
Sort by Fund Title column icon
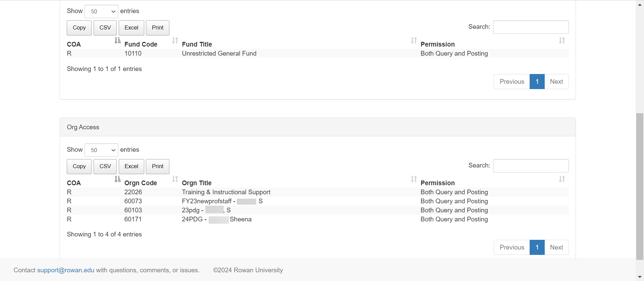(x=414, y=41)
